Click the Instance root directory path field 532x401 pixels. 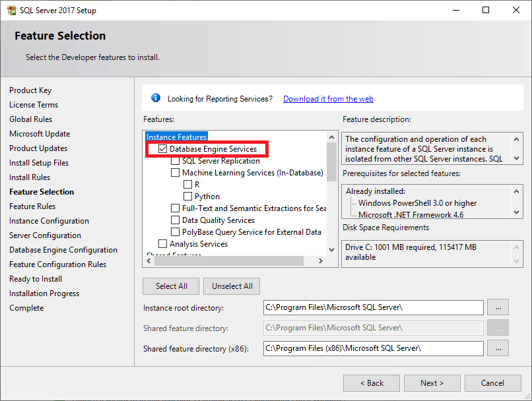click(x=374, y=307)
